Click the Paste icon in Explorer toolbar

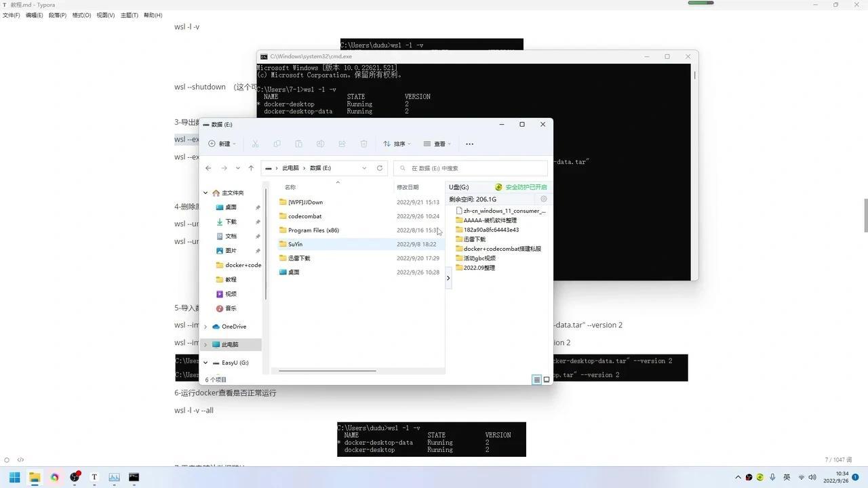pos(298,144)
